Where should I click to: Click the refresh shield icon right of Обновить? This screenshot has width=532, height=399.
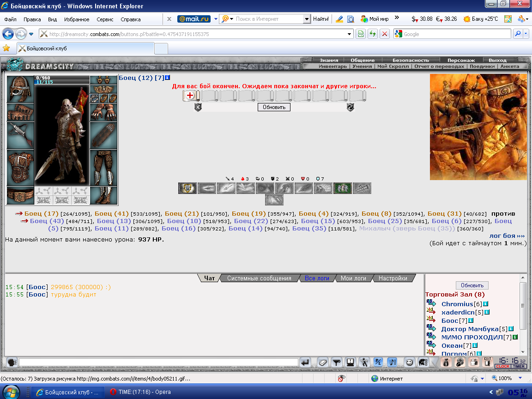point(351,107)
